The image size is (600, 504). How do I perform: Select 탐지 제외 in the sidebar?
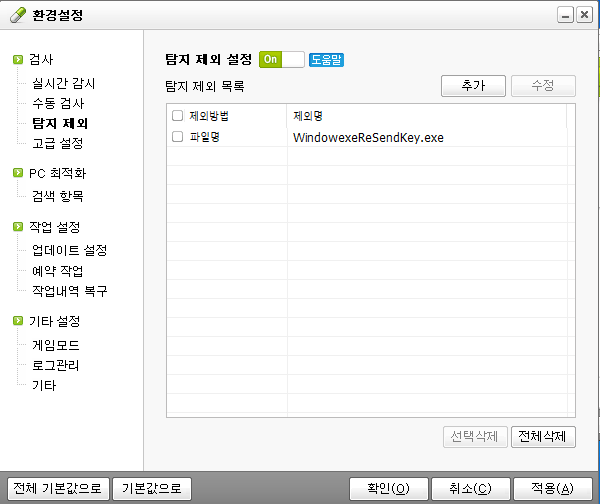click(x=60, y=123)
